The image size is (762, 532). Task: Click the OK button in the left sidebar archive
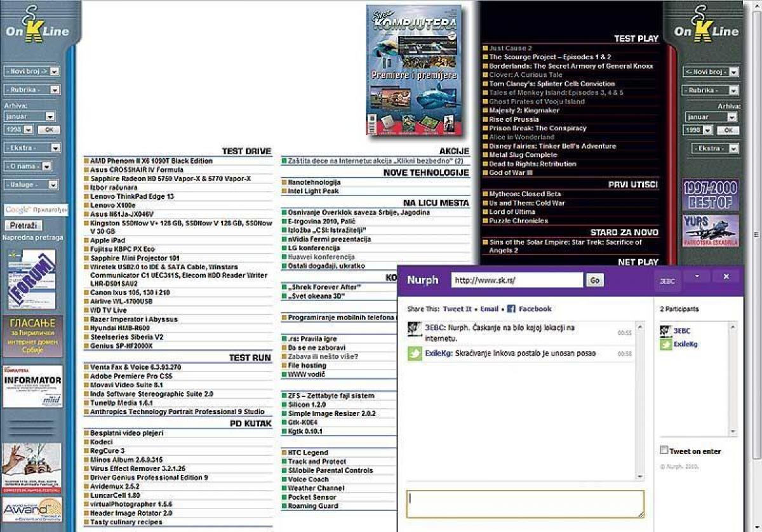(49, 130)
